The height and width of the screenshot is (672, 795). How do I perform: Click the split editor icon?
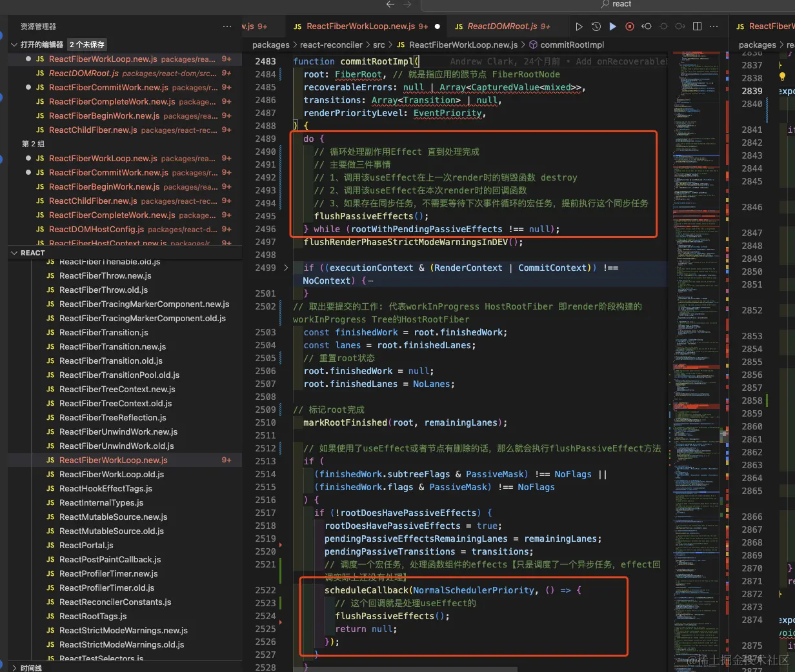[x=697, y=26]
